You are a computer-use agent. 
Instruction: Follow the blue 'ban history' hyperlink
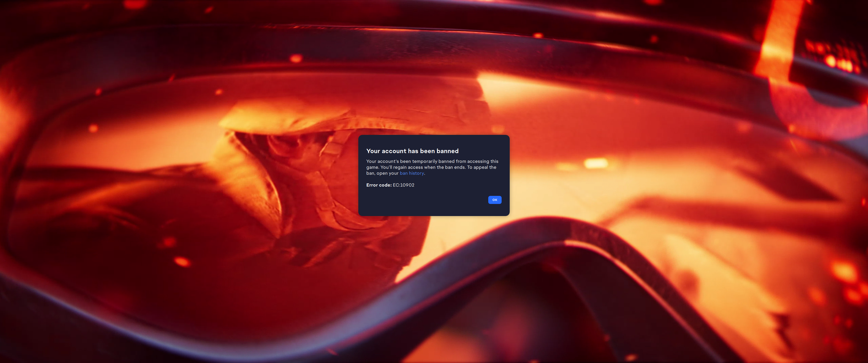coord(412,173)
